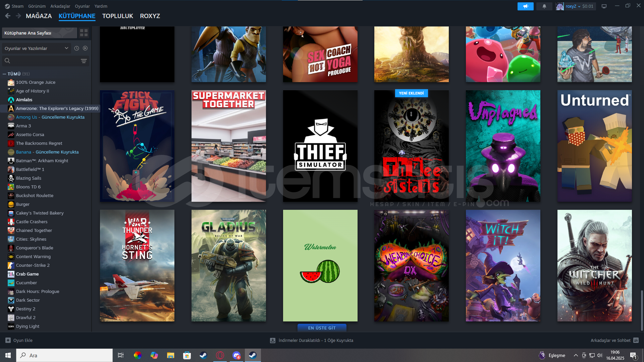Viewport: 644px width, 362px height.
Task: Click the library scrollbar thumb
Action: [x=642, y=310]
